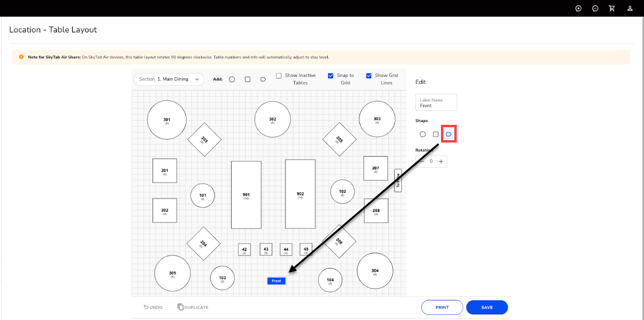This screenshot has height=320, width=644.
Task: Add a square table from the Add toolbar
Action: point(247,79)
